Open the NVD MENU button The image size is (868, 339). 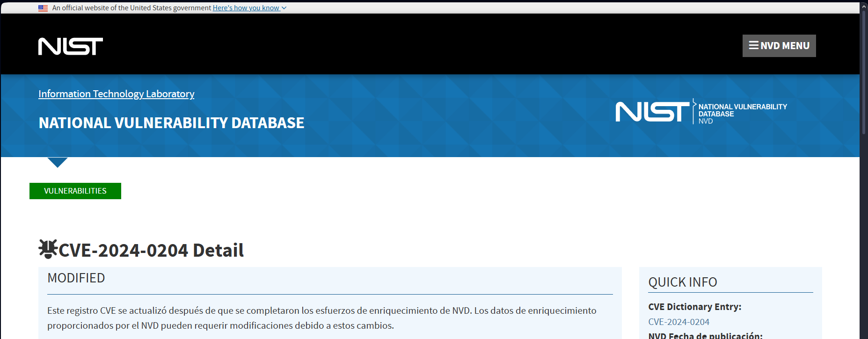coord(779,46)
